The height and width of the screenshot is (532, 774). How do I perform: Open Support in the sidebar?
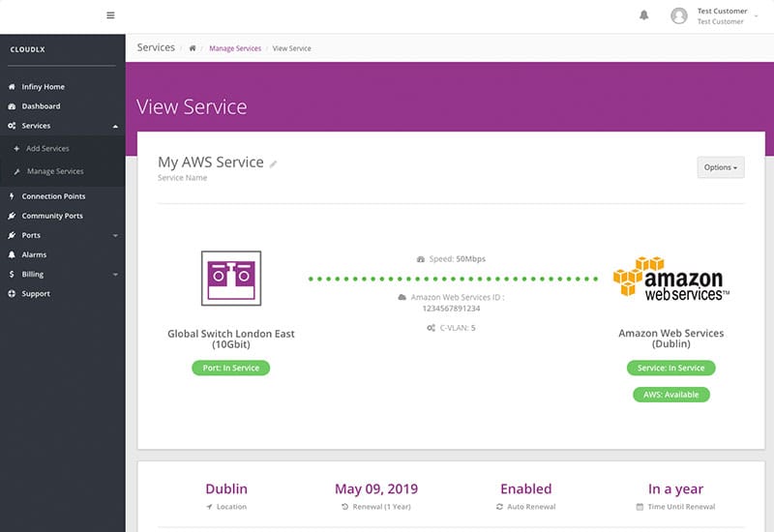click(x=36, y=294)
